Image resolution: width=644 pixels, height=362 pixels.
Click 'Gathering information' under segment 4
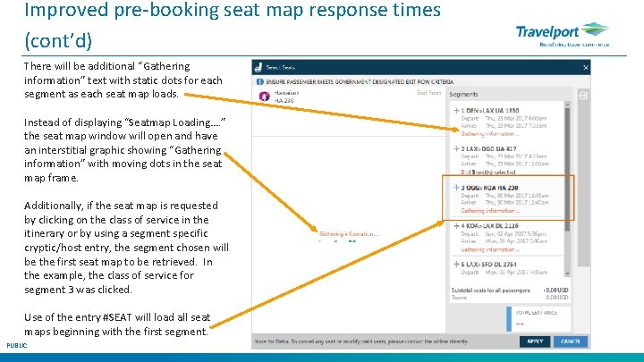[490, 249]
